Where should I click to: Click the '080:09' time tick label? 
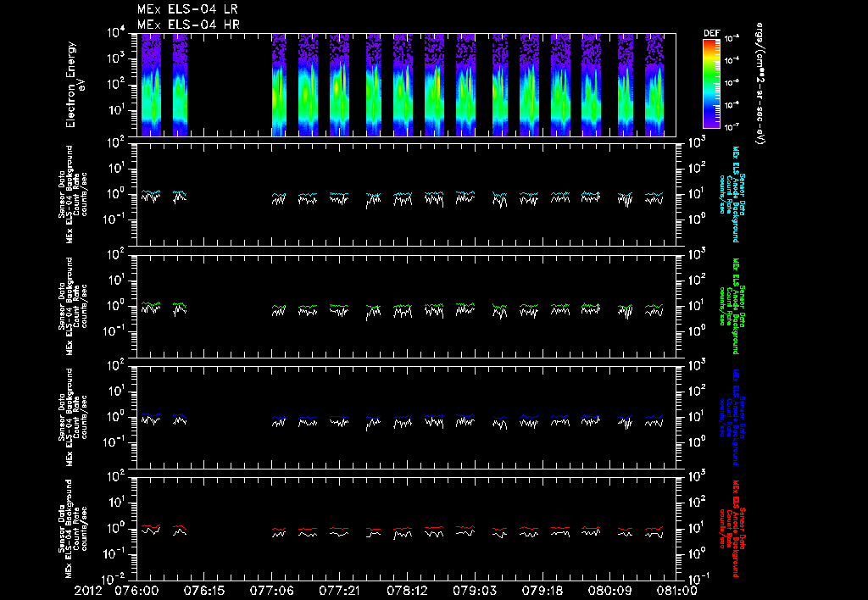609,591
